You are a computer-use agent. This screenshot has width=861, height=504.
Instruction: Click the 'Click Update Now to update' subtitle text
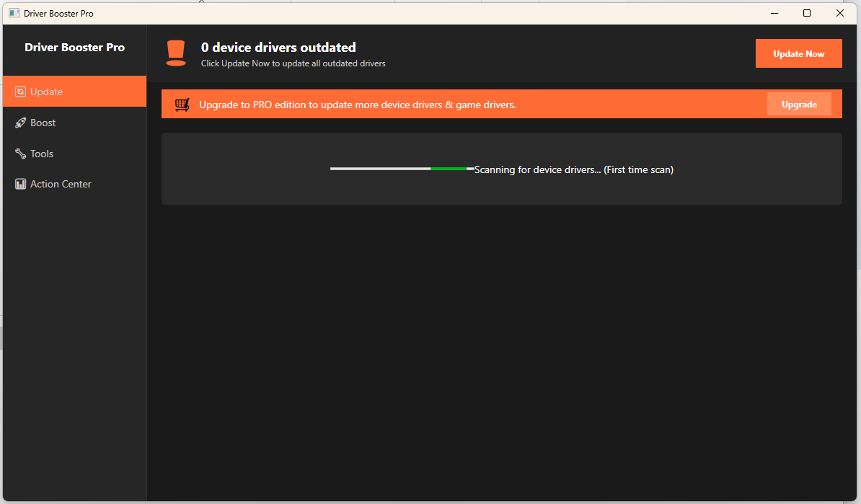pos(293,63)
